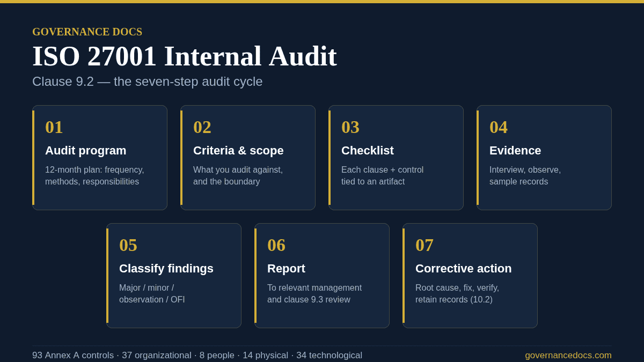
Task: Click the Clause 9.2 subtitle text
Action: coord(148,82)
